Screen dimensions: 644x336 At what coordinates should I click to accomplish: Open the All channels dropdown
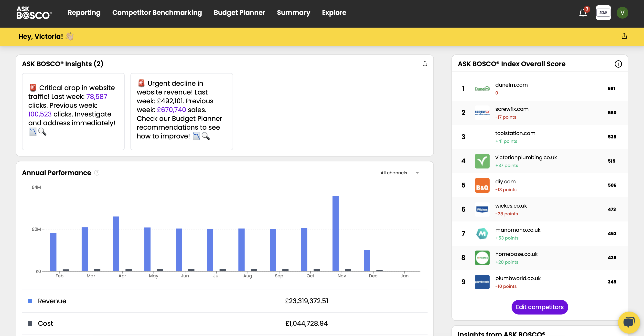pyautogui.click(x=399, y=173)
